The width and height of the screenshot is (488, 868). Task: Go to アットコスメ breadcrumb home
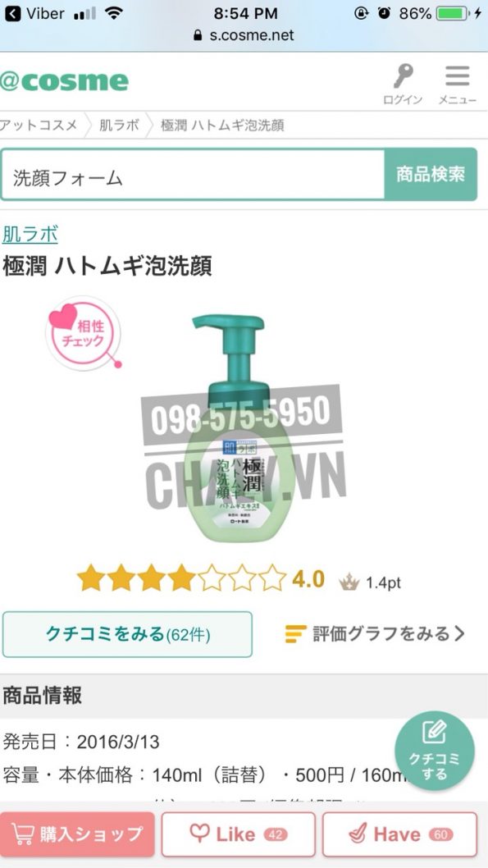click(x=39, y=125)
